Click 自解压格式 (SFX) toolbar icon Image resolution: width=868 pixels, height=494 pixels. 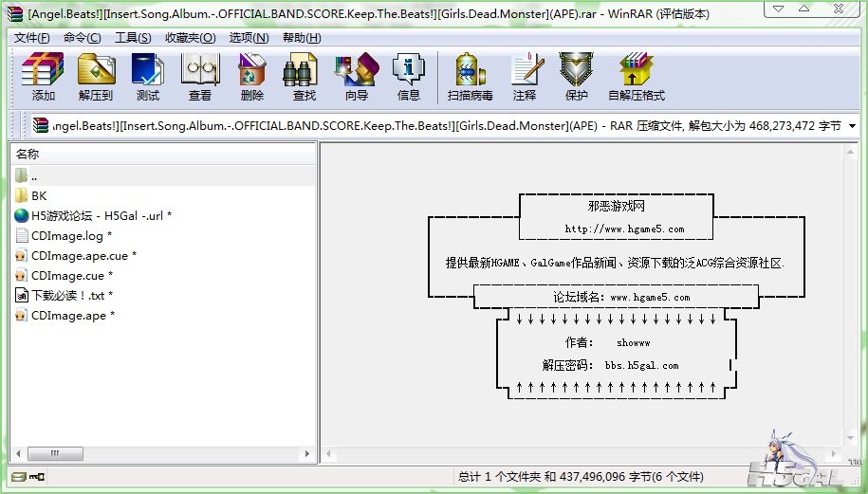(x=636, y=77)
